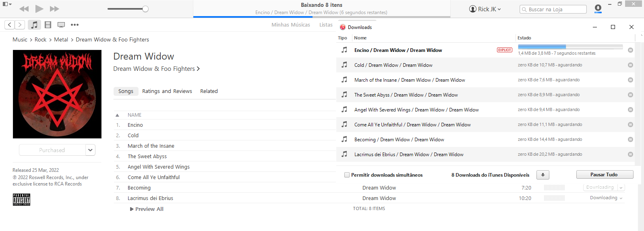Switch to the TV Shows monitor icon
644x231 pixels.
(x=61, y=25)
